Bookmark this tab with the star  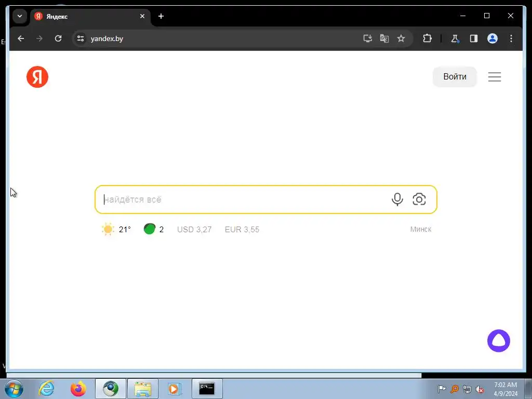tap(401, 38)
